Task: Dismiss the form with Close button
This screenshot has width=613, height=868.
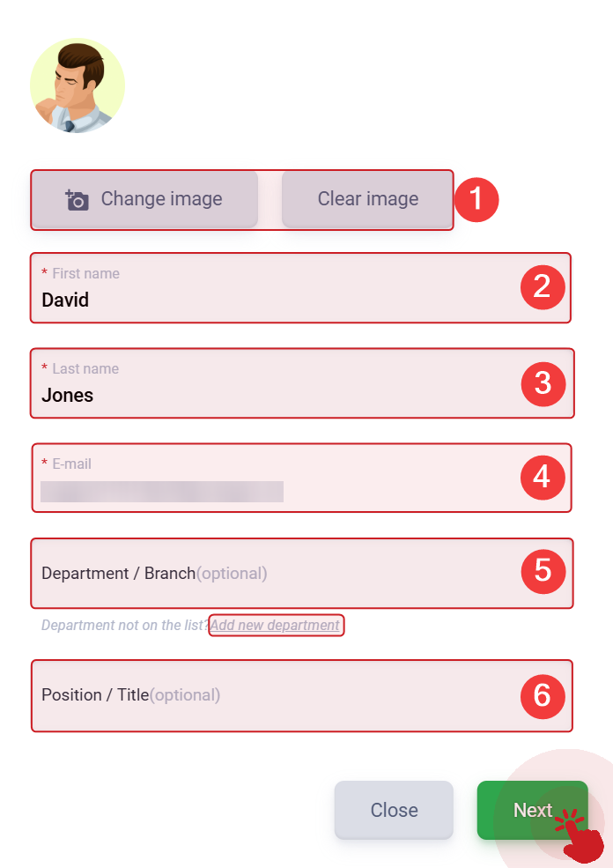Action: pos(394,810)
